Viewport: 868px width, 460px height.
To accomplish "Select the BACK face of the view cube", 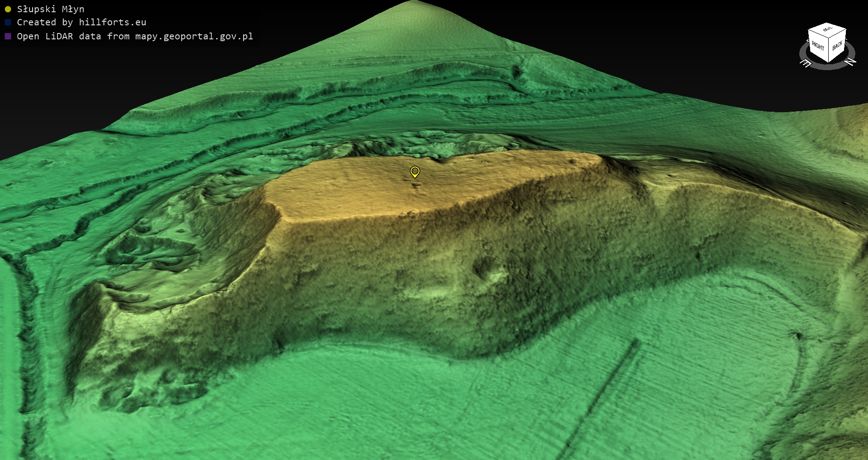I will pyautogui.click(x=837, y=45).
